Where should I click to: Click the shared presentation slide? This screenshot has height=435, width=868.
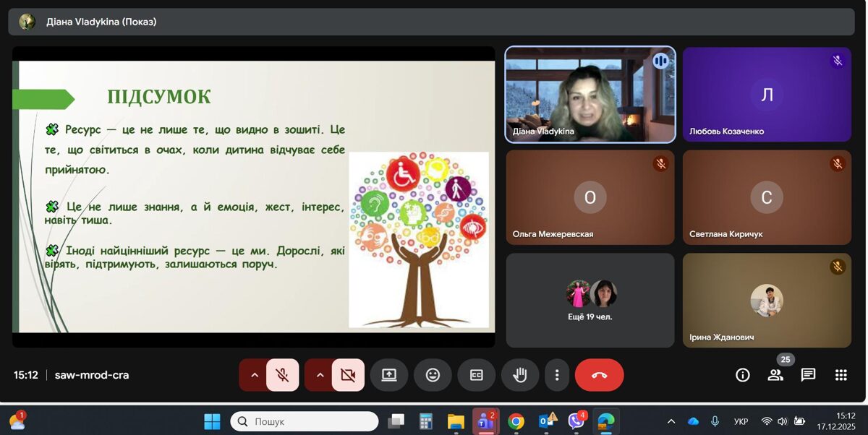(x=253, y=195)
